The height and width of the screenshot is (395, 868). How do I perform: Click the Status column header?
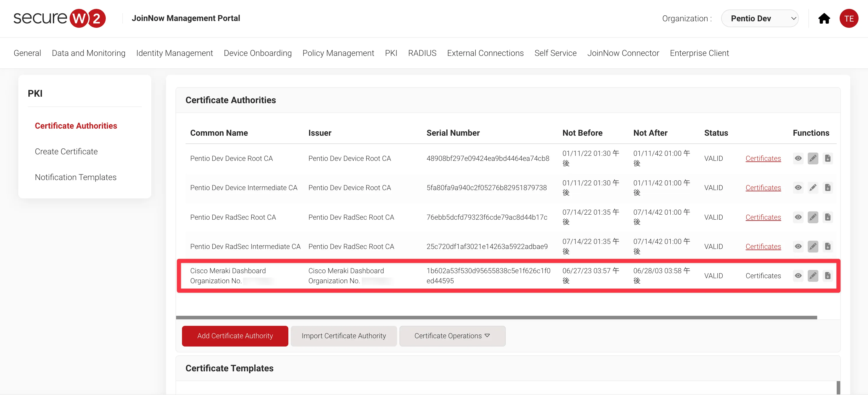pyautogui.click(x=716, y=133)
